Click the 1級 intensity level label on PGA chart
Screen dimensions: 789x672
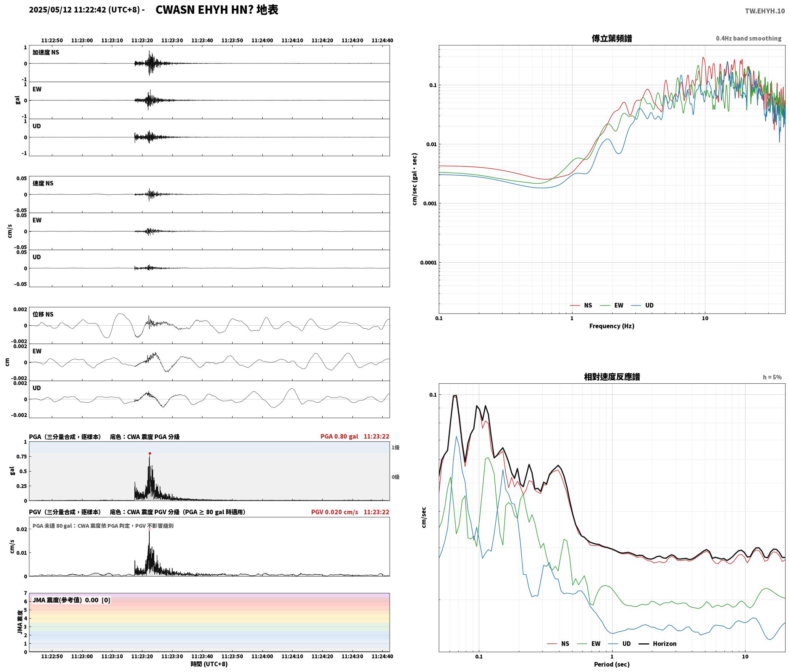pyautogui.click(x=395, y=447)
